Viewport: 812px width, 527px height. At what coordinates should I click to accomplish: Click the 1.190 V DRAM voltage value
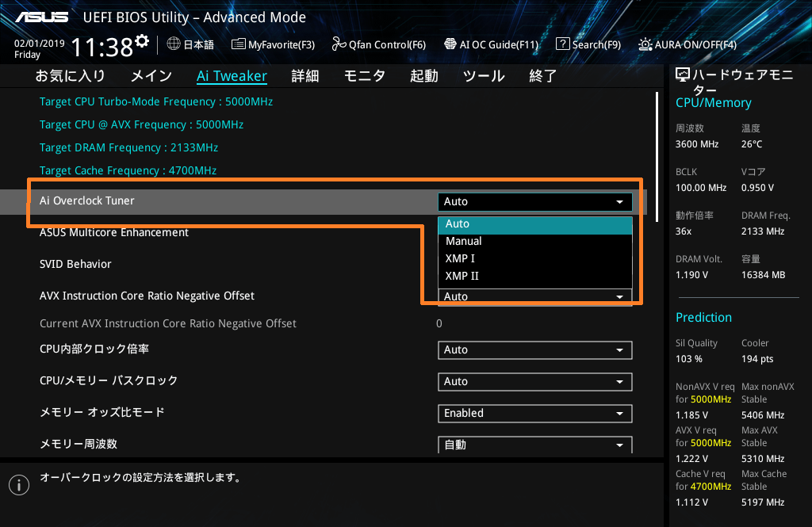[691, 275]
